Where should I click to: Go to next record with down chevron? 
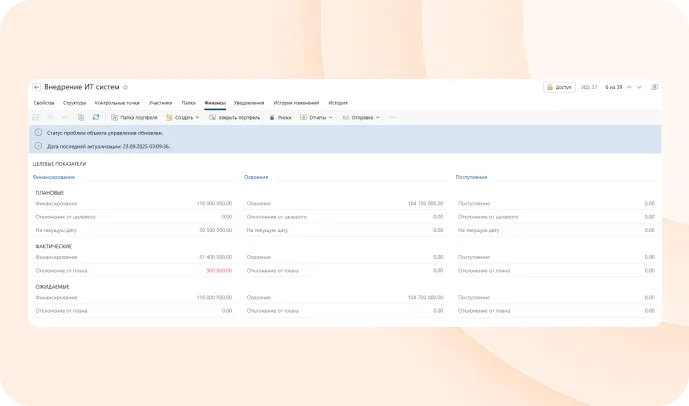639,88
